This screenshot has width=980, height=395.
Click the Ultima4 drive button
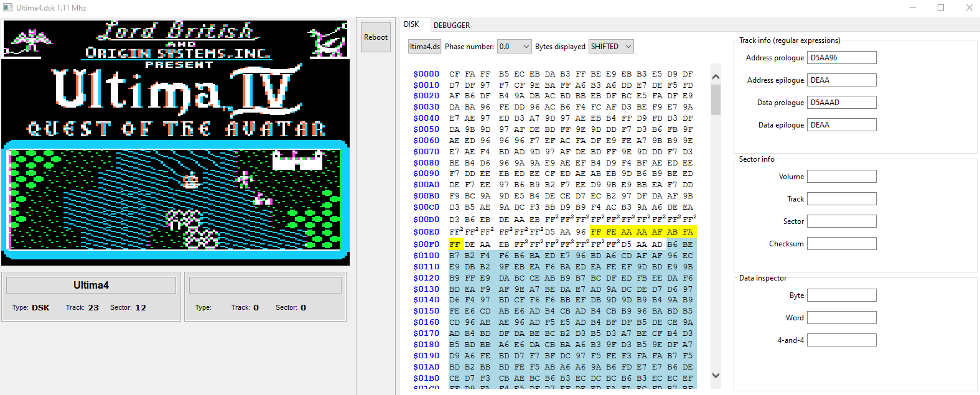point(91,286)
